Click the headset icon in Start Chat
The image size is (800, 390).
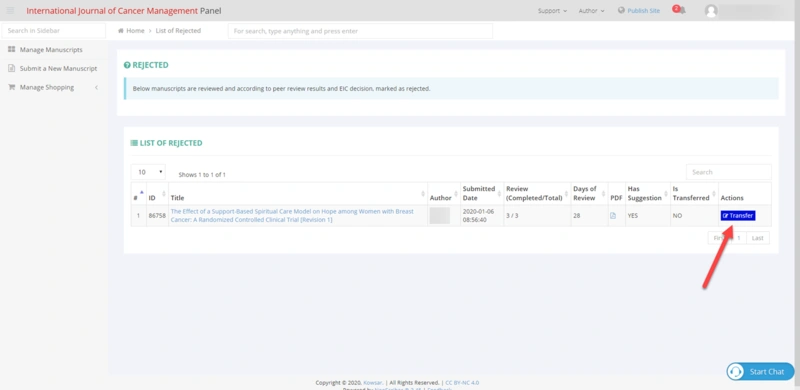(x=736, y=372)
